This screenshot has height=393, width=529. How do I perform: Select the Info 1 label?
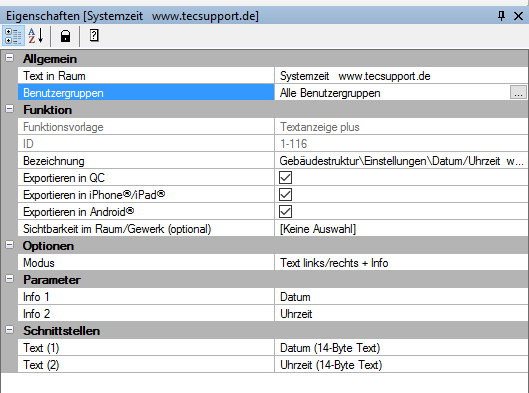[36, 297]
